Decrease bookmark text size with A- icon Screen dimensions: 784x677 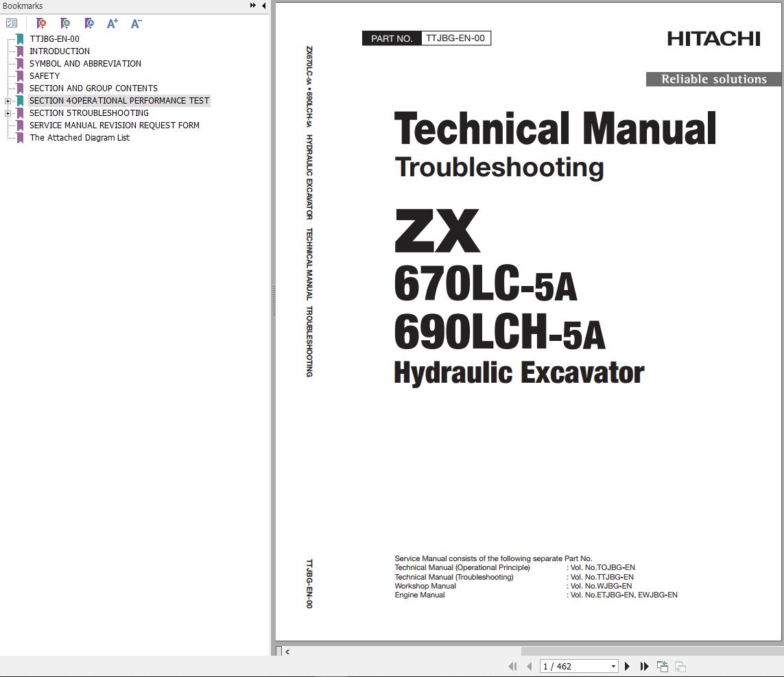136,23
